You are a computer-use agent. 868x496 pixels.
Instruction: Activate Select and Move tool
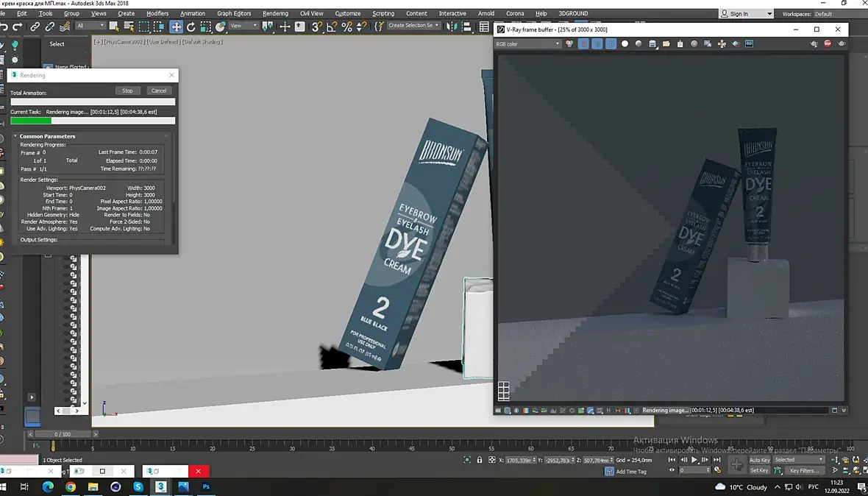tap(176, 26)
